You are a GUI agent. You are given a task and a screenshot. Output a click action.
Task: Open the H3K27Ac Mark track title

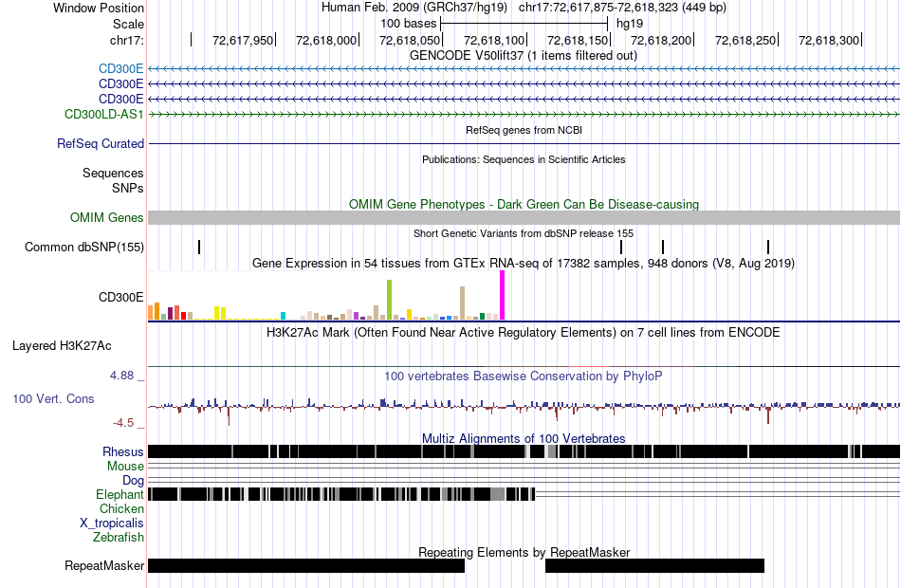[524, 333]
